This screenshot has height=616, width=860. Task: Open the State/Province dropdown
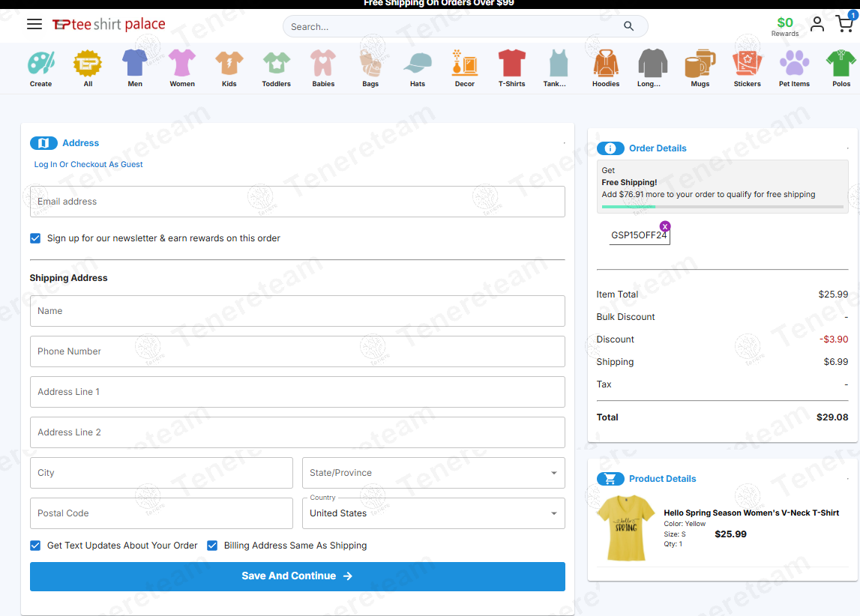433,473
